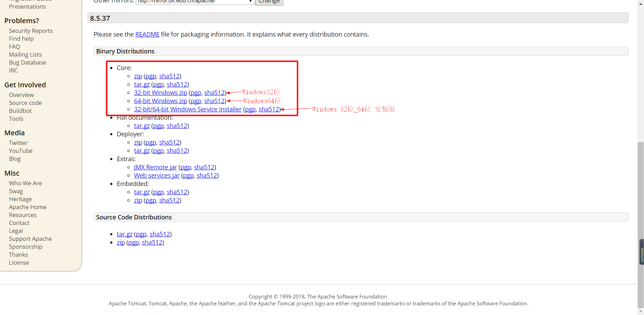Download 32-bit Windows zip

pos(161,93)
